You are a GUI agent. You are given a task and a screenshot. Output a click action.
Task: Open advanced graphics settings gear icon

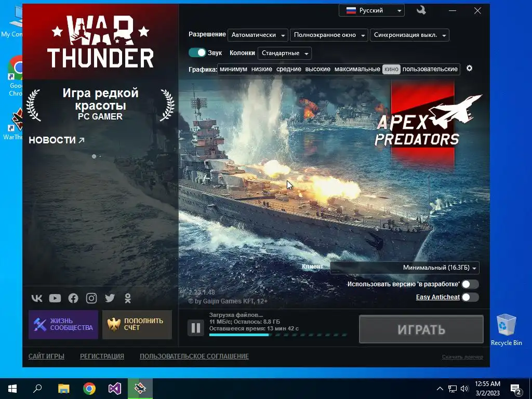click(x=469, y=69)
